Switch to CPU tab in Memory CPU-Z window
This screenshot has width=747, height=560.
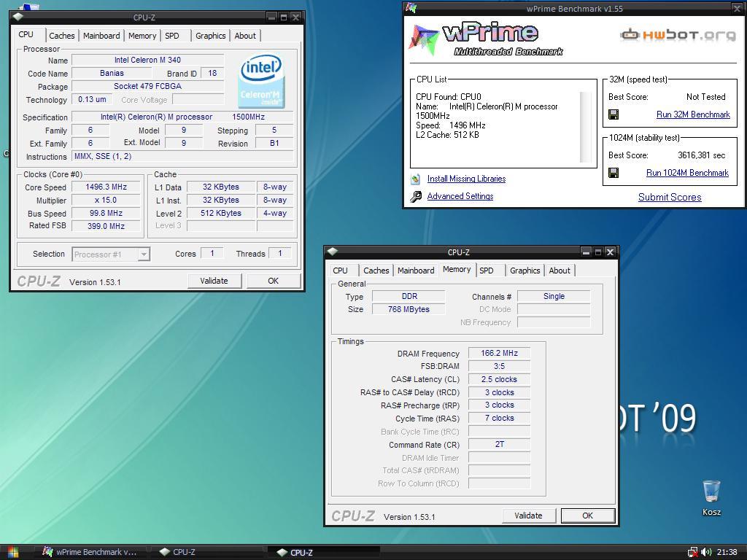tap(340, 271)
